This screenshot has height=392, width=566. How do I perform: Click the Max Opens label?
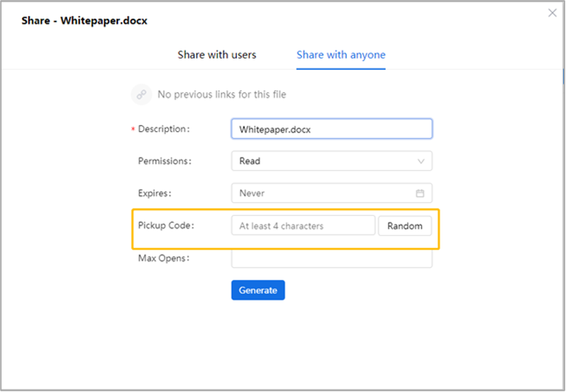[x=164, y=258]
